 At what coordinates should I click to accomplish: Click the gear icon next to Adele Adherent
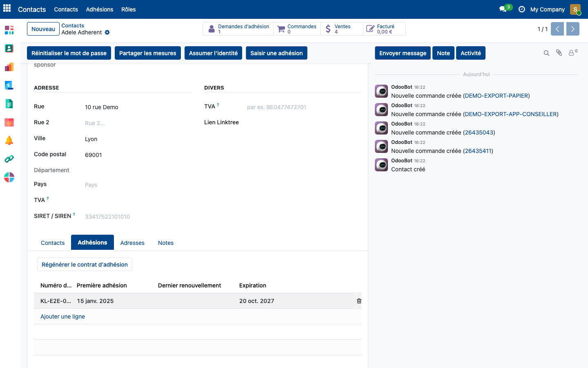[x=107, y=32]
